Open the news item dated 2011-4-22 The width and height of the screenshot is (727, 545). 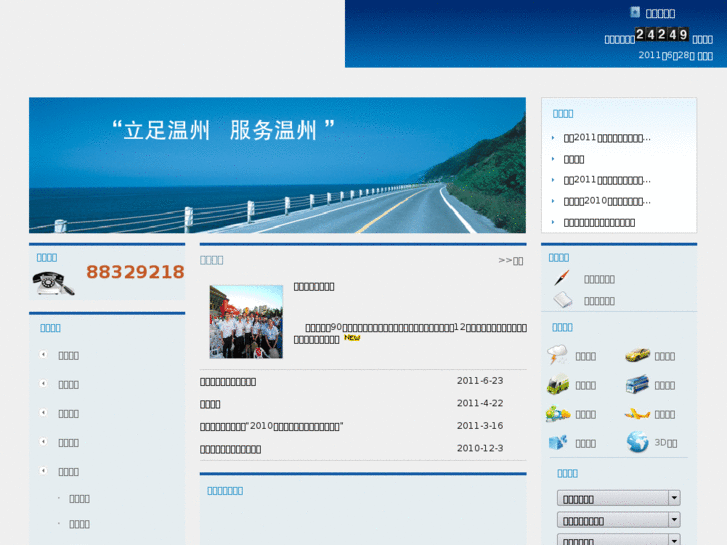coord(210,404)
